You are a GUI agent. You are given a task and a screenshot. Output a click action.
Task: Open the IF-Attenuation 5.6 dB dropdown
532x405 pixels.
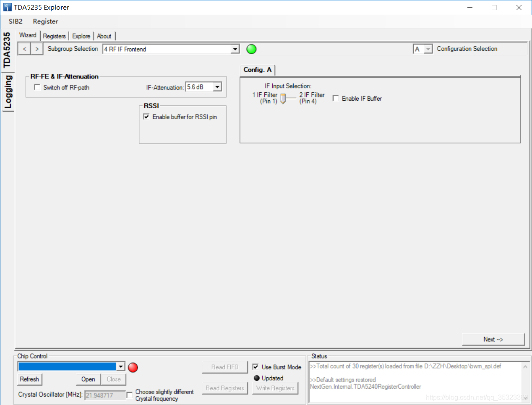coord(217,87)
